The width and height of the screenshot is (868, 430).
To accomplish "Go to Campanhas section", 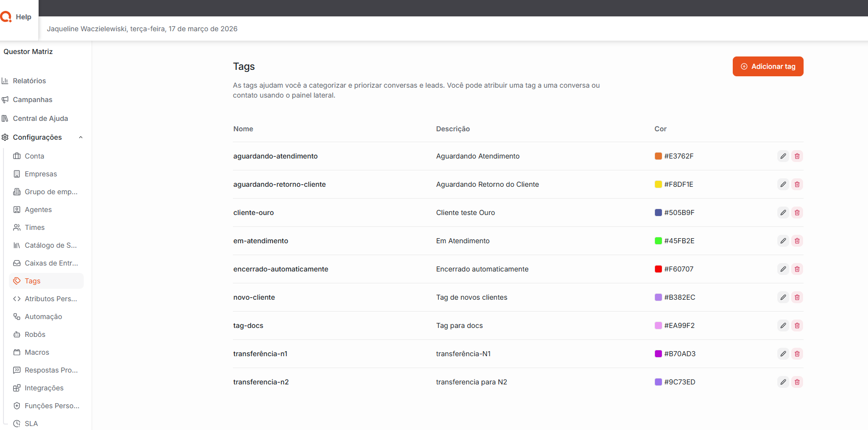I will [x=32, y=100].
